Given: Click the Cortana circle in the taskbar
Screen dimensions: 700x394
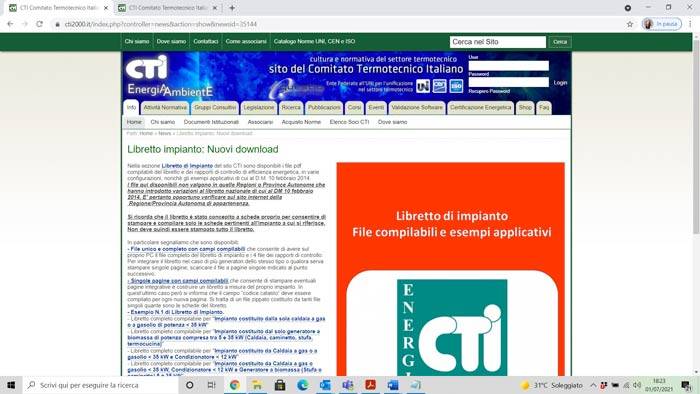Looking at the screenshot, I should point(189,385).
